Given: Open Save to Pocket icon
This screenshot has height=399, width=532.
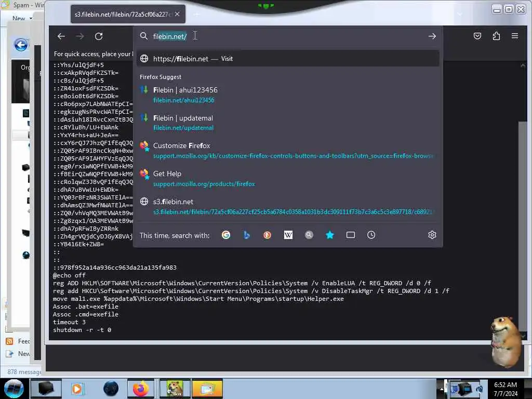Looking at the screenshot, I should point(477,36).
